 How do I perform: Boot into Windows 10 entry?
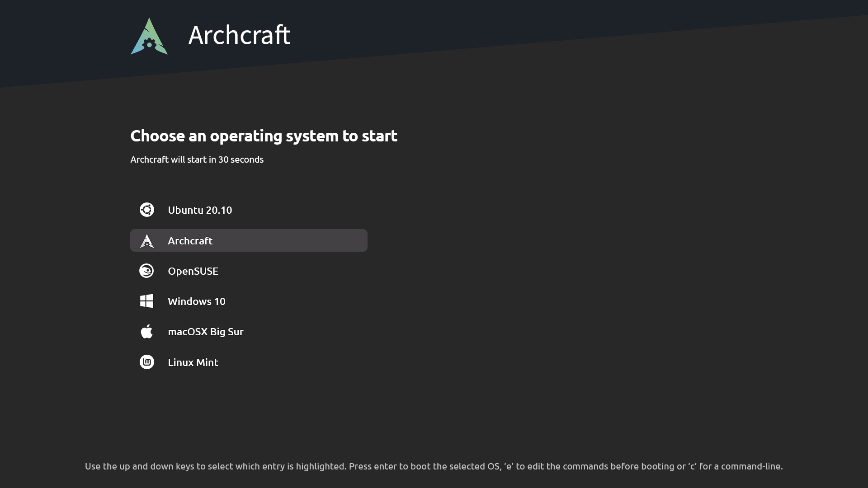(249, 301)
